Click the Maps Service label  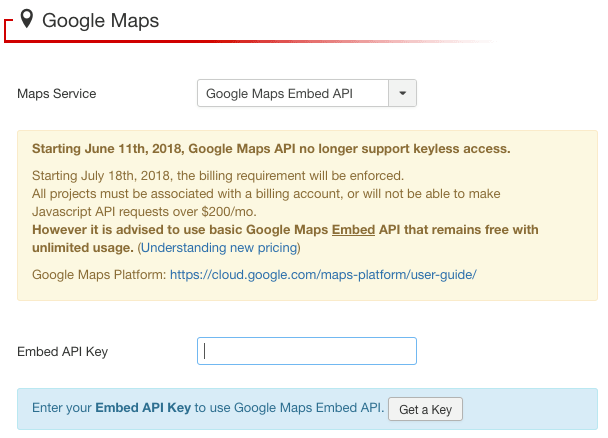[x=57, y=93]
